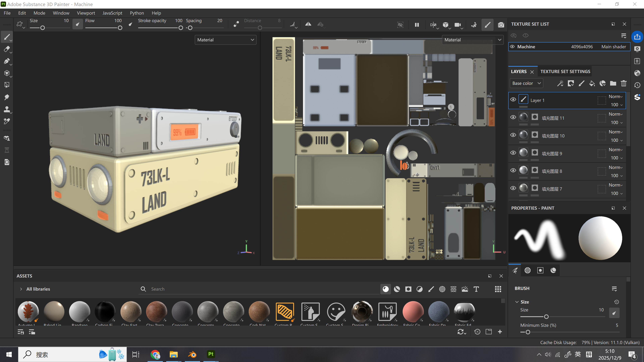This screenshot has width=644, height=362.
Task: Select the Clone tool
Action: click(7, 109)
